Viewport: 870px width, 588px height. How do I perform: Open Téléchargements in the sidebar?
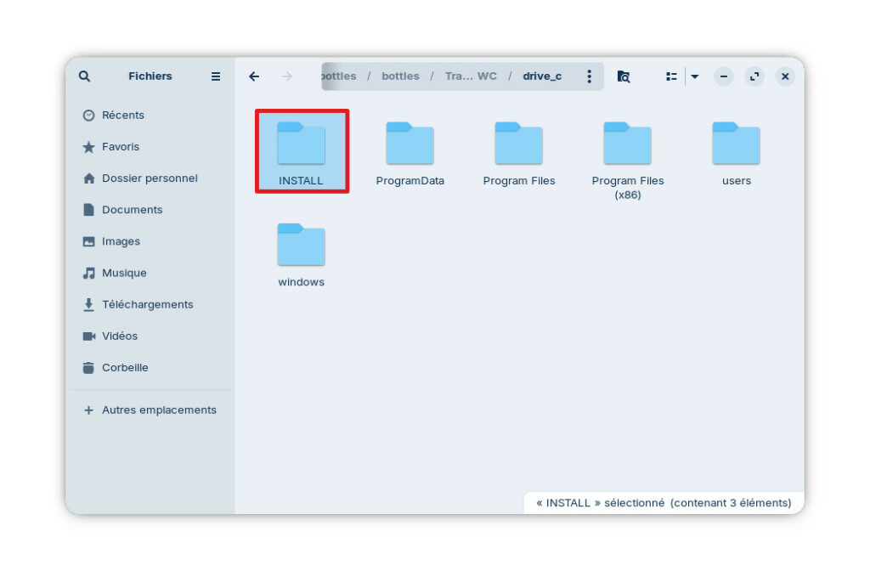(147, 304)
